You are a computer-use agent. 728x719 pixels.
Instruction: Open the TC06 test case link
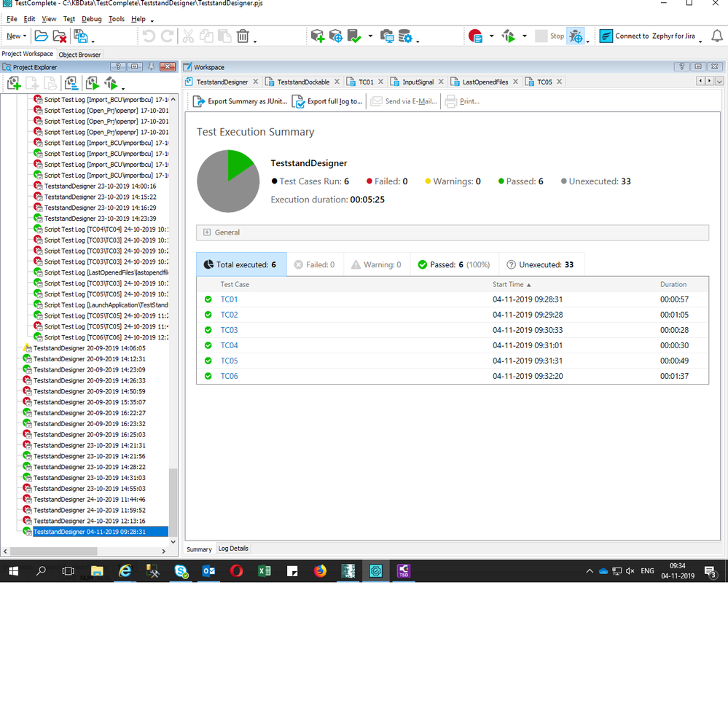[229, 376]
